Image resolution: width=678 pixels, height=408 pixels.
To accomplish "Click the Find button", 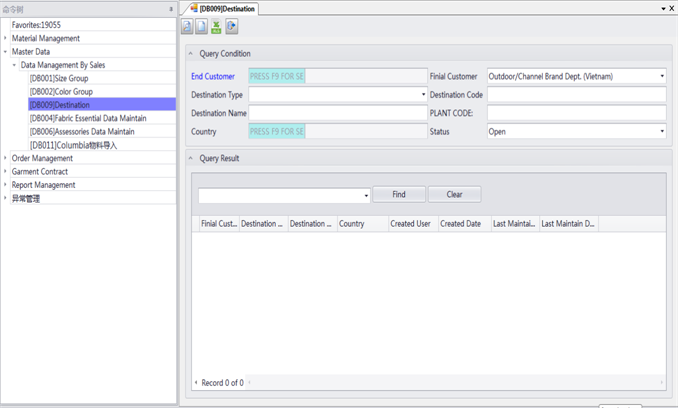I will tap(399, 195).
